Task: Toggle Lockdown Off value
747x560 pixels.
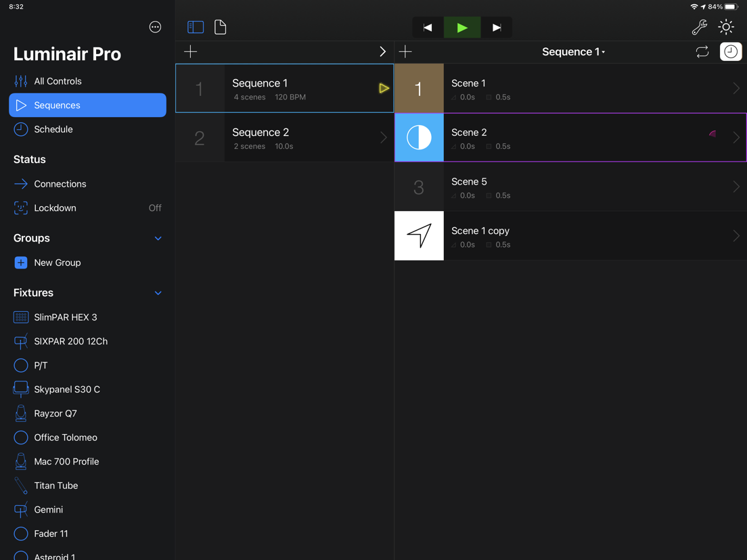Action: coord(155,208)
